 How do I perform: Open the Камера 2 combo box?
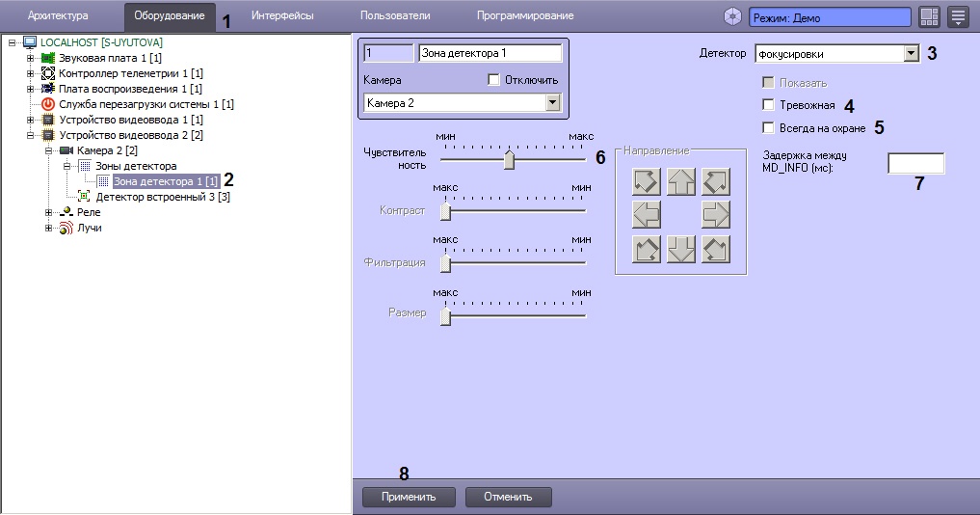552,102
